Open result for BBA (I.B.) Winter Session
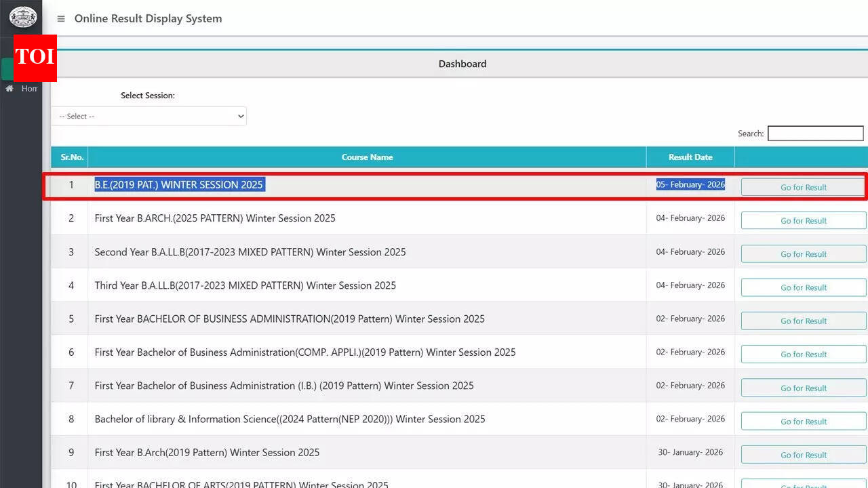 point(802,388)
